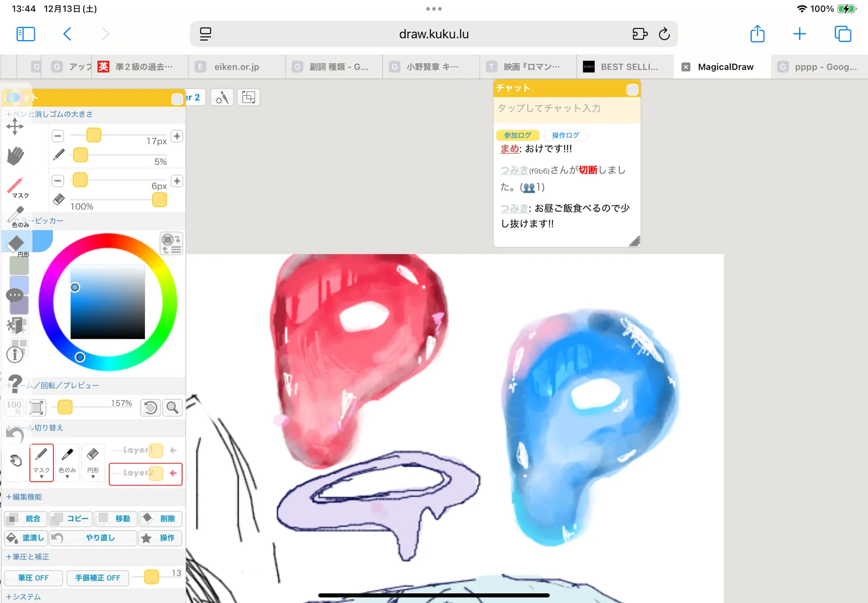Open the extensions icon in address bar

[640, 34]
